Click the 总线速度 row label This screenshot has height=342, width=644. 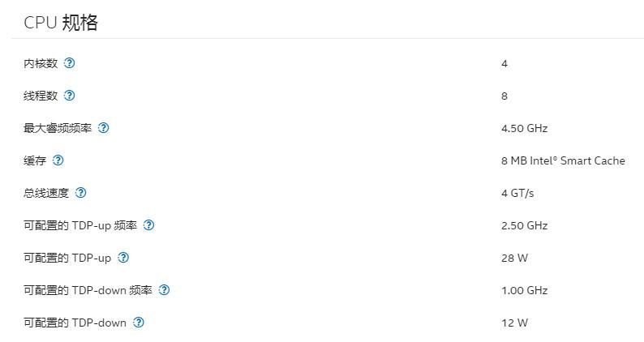[46, 193]
